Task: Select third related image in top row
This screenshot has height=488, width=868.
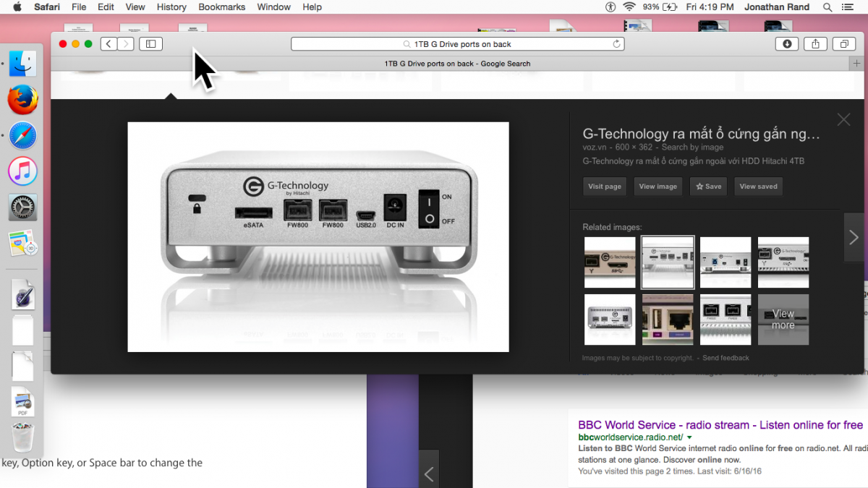Action: [726, 262]
